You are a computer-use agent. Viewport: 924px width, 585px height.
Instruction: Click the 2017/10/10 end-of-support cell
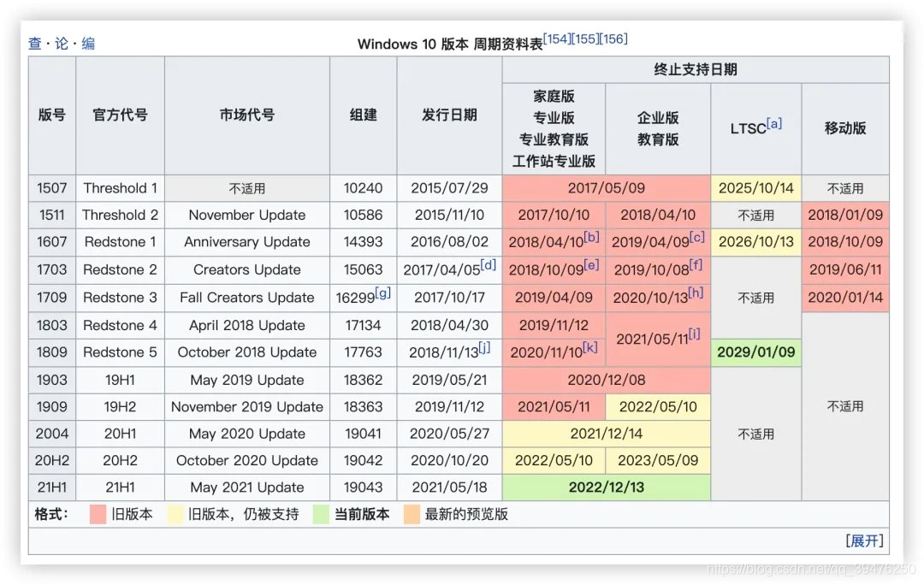click(554, 215)
